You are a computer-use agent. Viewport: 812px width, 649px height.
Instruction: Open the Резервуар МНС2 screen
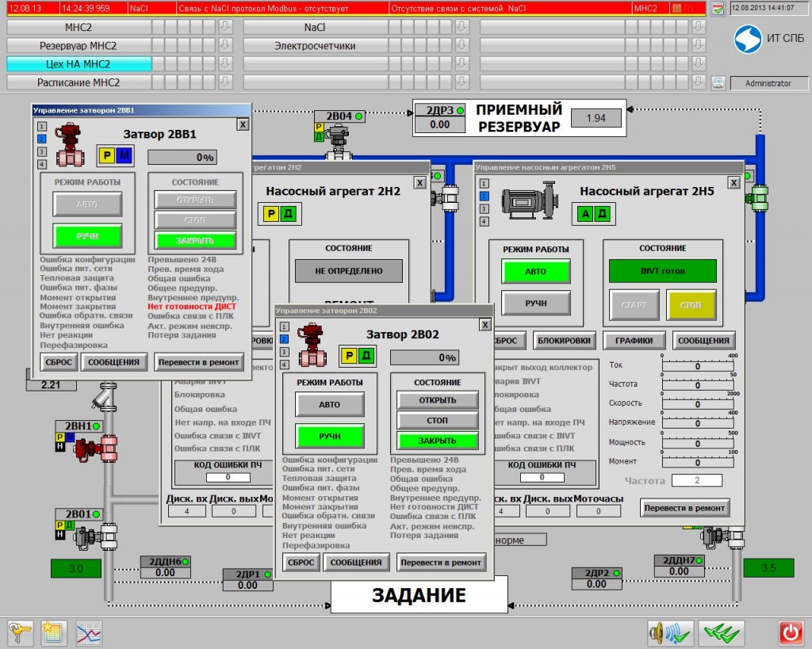[79, 45]
